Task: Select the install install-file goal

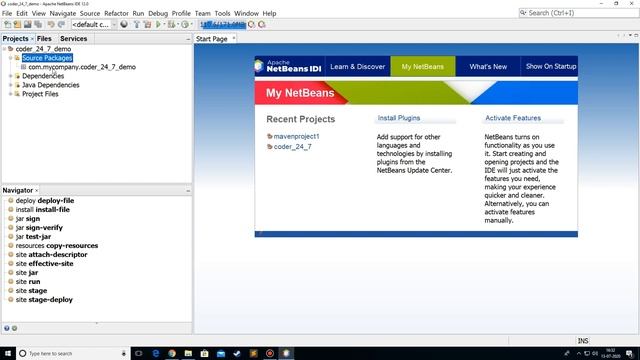Action: 42,209
